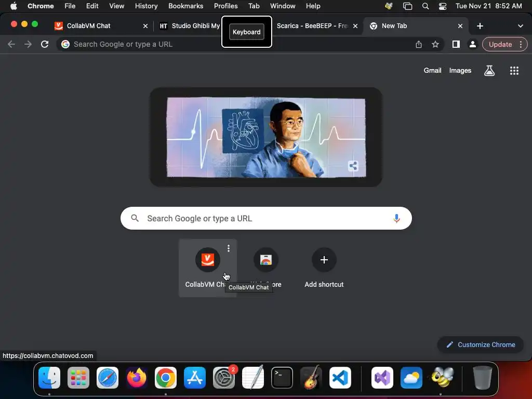The width and height of the screenshot is (532, 399).
Task: Launch Launchpad from the dock
Action: click(x=78, y=378)
